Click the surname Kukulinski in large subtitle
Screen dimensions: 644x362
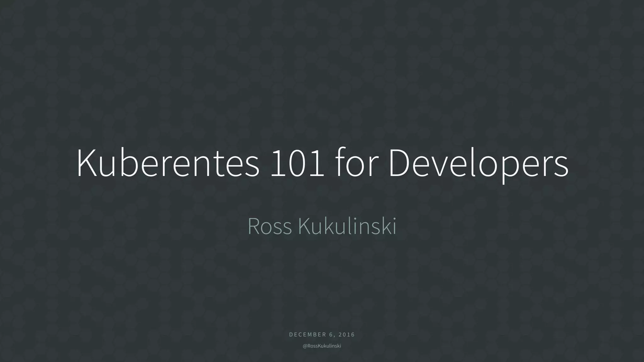347,226
